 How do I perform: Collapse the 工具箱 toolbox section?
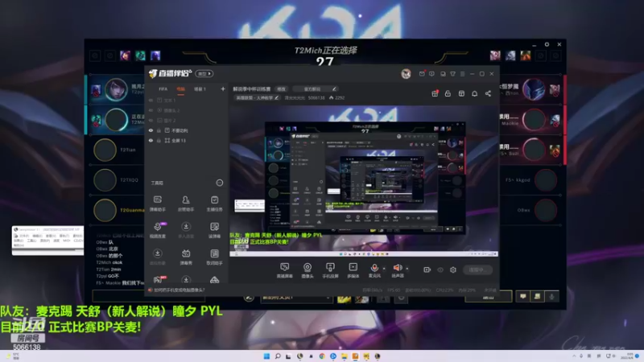(x=220, y=183)
